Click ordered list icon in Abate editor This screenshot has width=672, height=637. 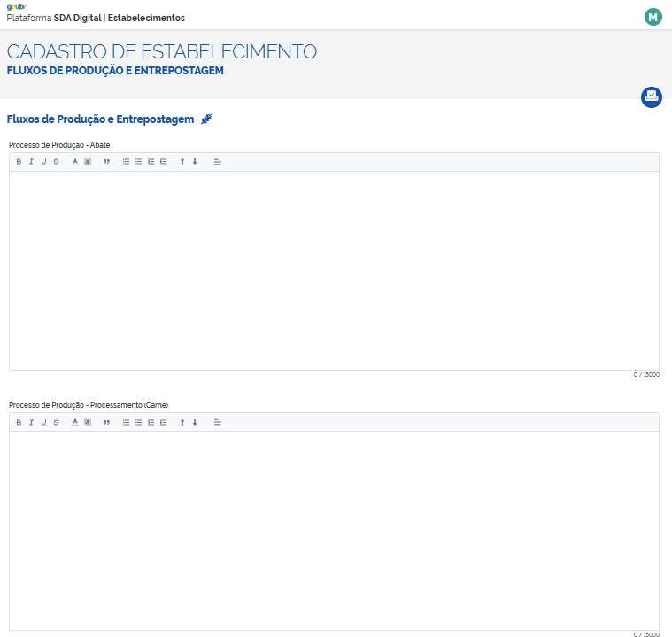point(126,162)
